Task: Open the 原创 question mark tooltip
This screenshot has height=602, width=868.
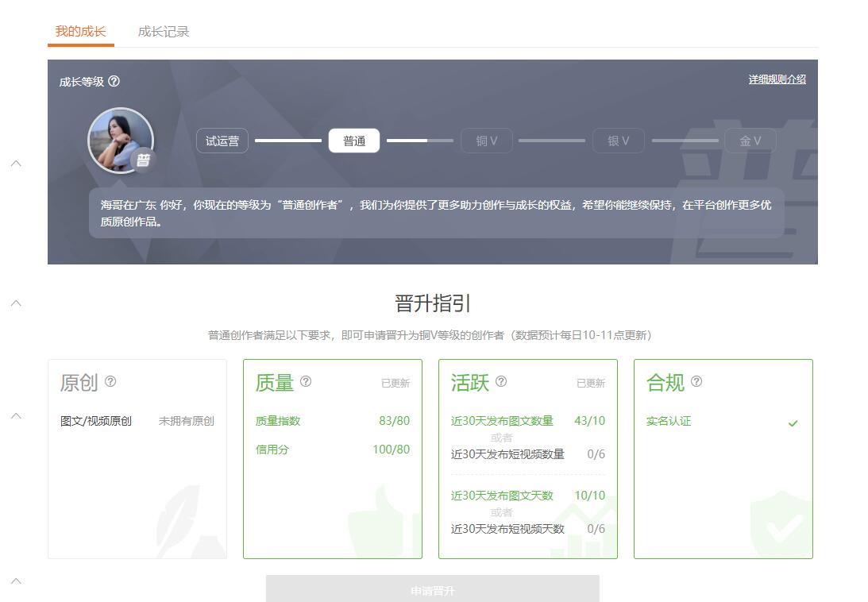Action: (x=110, y=382)
